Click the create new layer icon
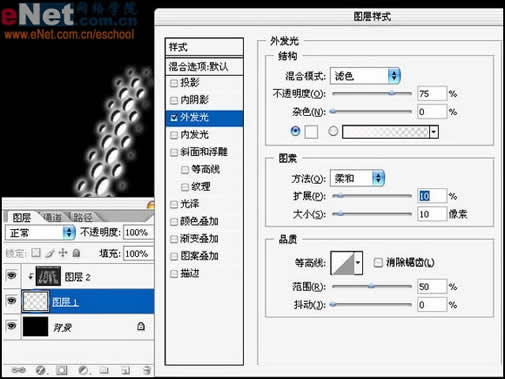Image resolution: width=505 pixels, height=379 pixels. pos(125,370)
